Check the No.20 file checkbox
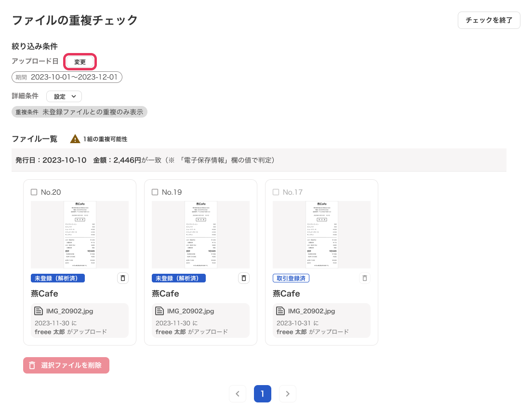Viewport: 532px width, 414px height. click(x=34, y=192)
